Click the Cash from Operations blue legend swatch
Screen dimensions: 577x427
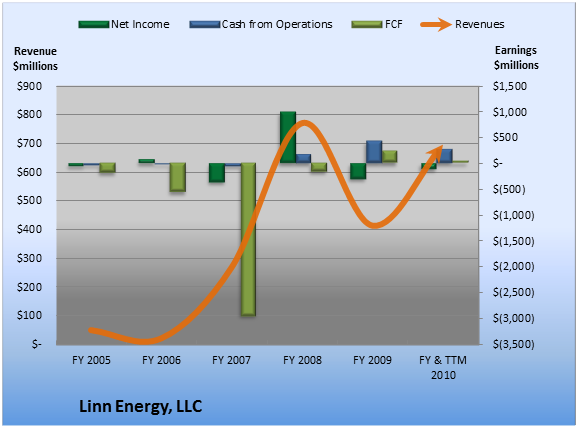pos(205,25)
